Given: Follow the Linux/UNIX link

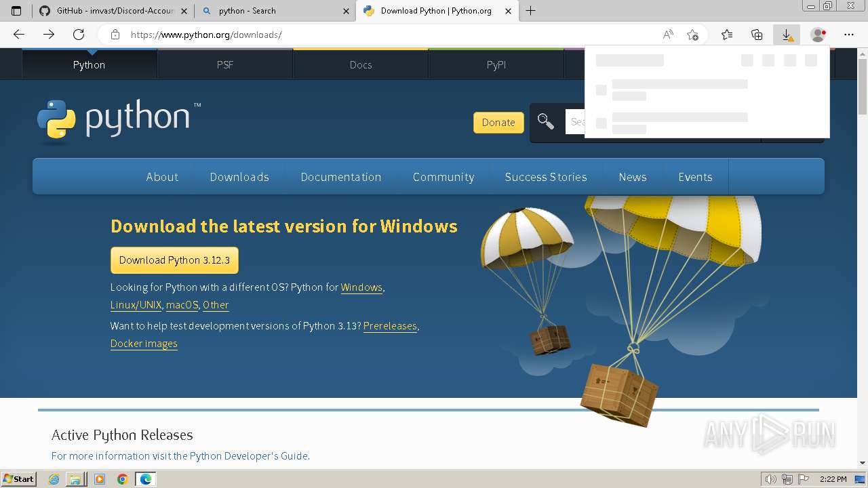Looking at the screenshot, I should coord(136,305).
